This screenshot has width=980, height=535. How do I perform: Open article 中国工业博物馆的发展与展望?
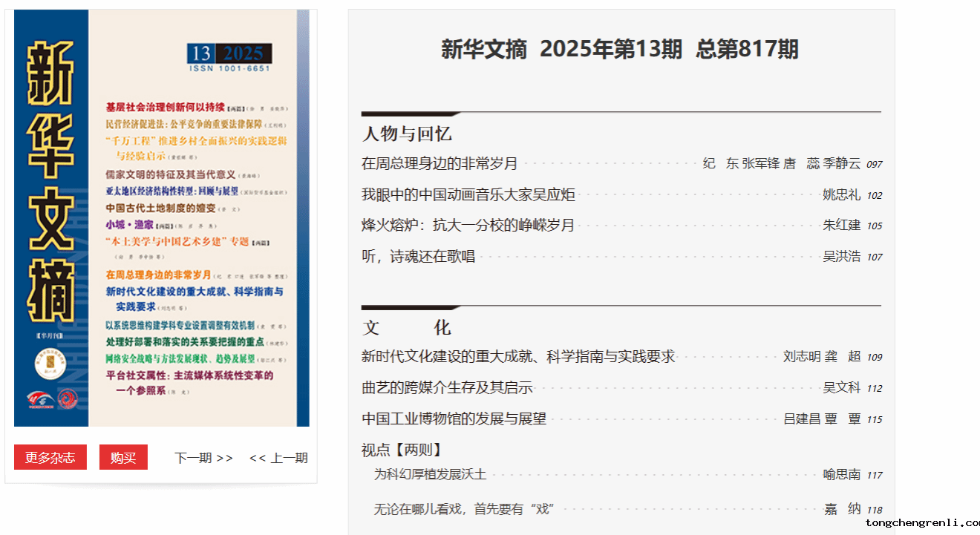(x=454, y=419)
